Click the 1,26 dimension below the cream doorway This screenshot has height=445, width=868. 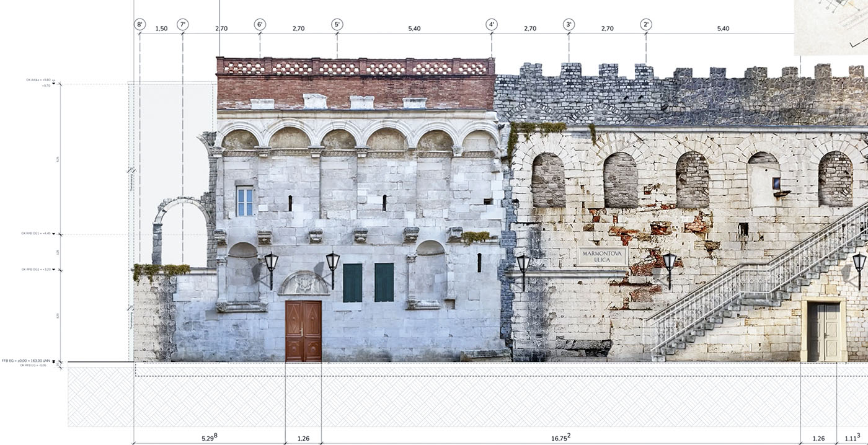(818, 439)
